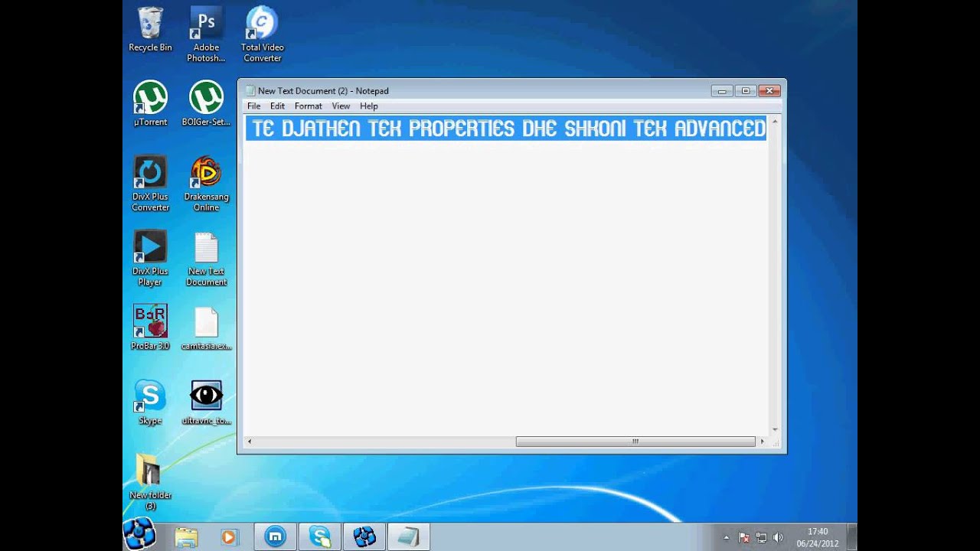Open the Recycle Bin desktop icon
980x551 pixels.
coord(150,30)
